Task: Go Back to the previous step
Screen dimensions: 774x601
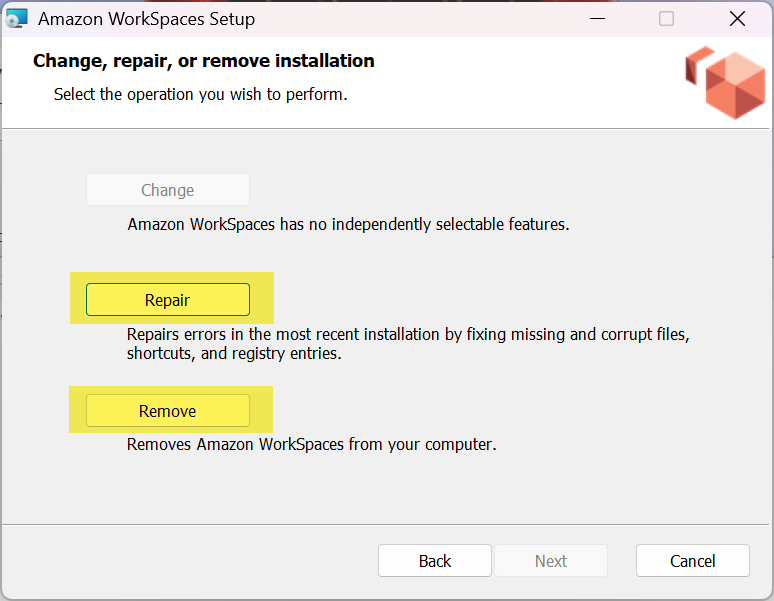Action: (434, 561)
